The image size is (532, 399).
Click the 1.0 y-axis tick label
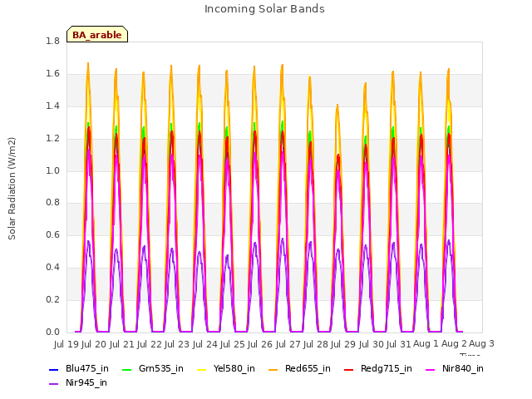[52, 170]
